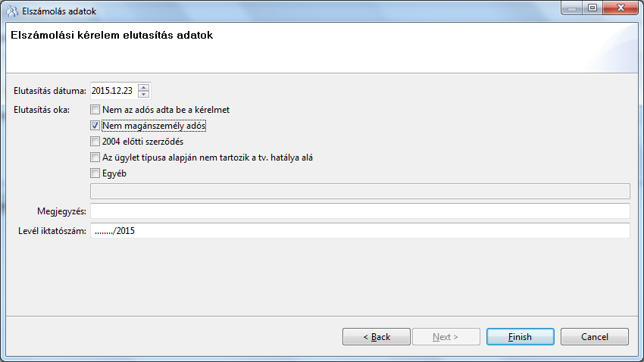Close the window with the red X

click(621, 9)
